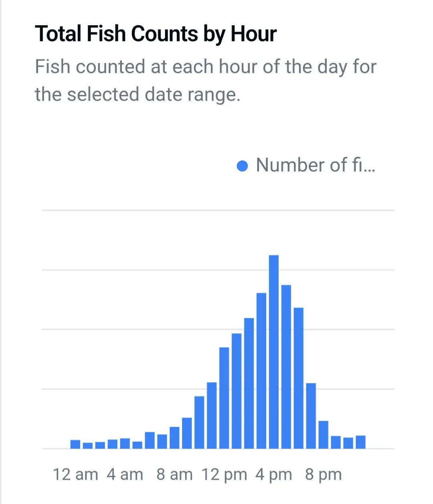Click the first bar at 12 am
This screenshot has width=433, height=504.
tap(75, 444)
